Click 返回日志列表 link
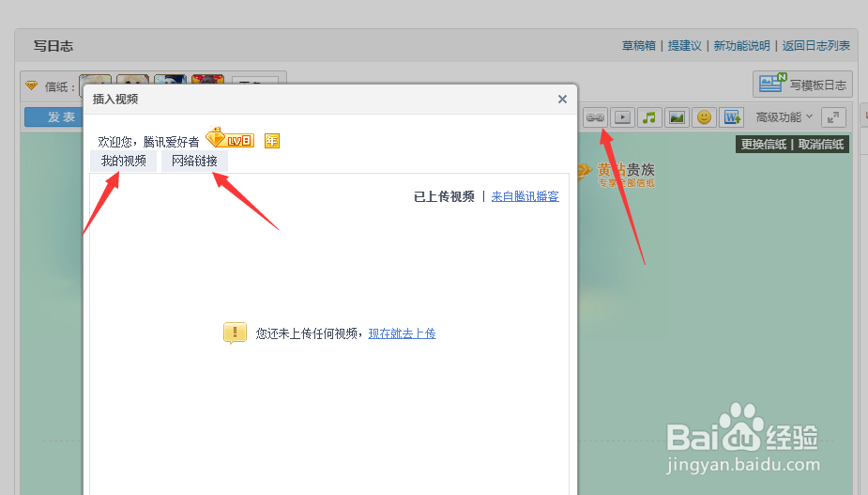Screen dimensions: 868x495 [x=816, y=46]
